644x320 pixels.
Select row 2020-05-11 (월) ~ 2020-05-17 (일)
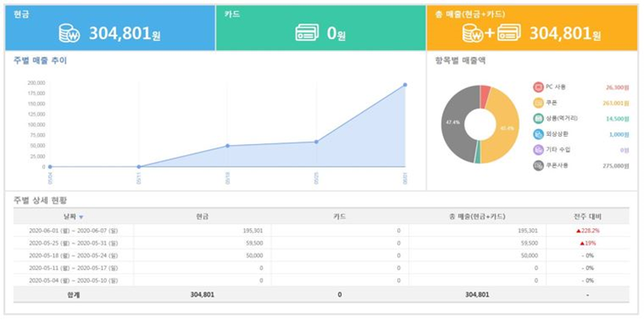coord(322,267)
